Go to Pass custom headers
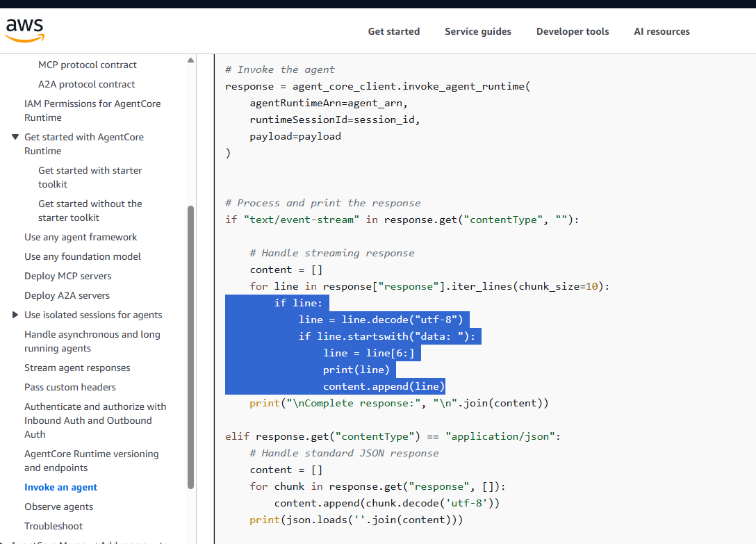Viewport: 756px width, 544px height. coord(70,387)
